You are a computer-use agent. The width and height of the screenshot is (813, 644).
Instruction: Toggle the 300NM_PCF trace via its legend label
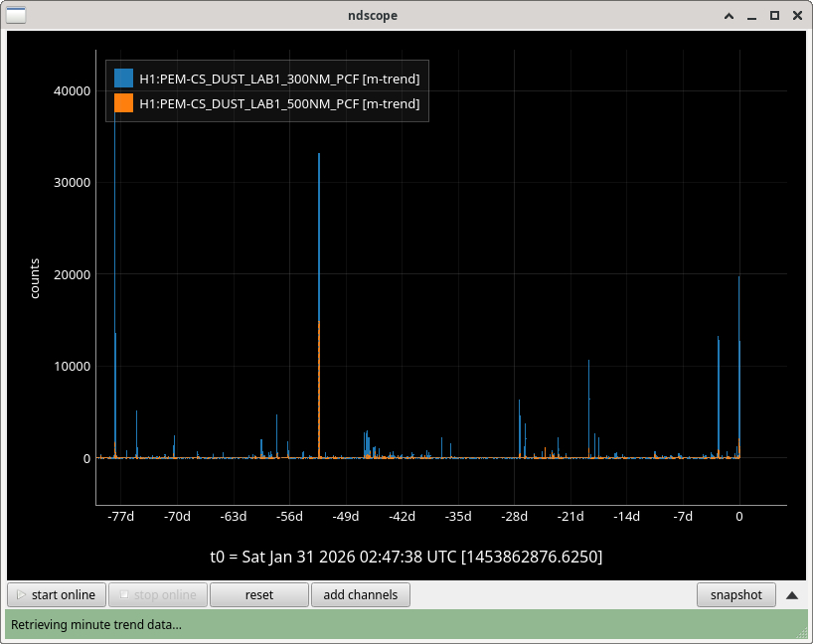tap(279, 79)
